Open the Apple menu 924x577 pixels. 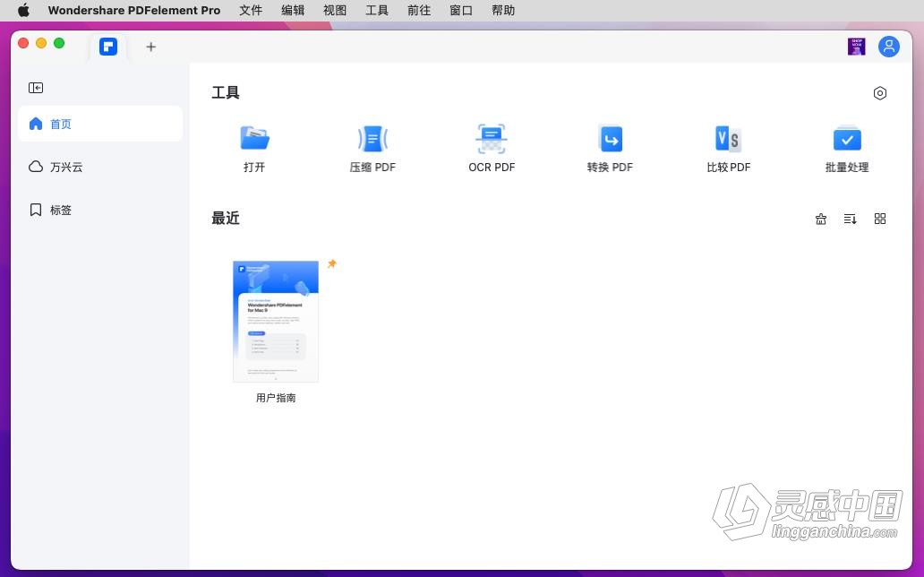(23, 10)
